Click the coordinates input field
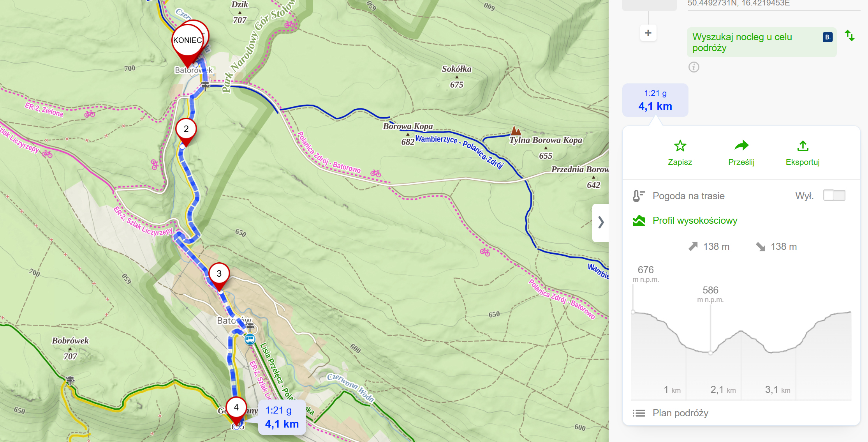Image resolution: width=868 pixels, height=442 pixels. pyautogui.click(x=773, y=4)
